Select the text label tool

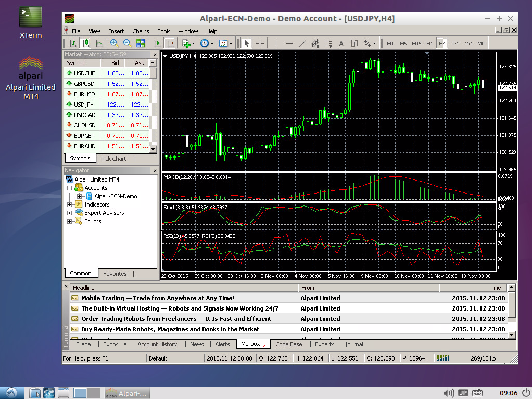click(354, 43)
